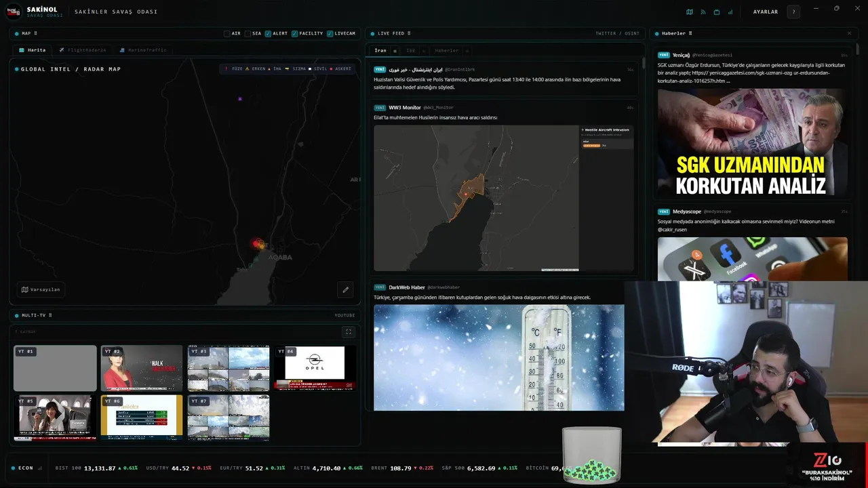Click the EUR/TRY ticker value
Viewport: 868px width, 488px height.
coord(254,468)
